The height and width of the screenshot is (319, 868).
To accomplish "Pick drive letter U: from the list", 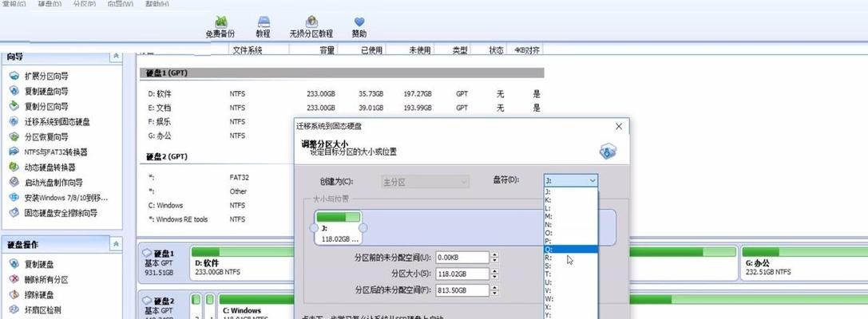I will click(571, 282).
